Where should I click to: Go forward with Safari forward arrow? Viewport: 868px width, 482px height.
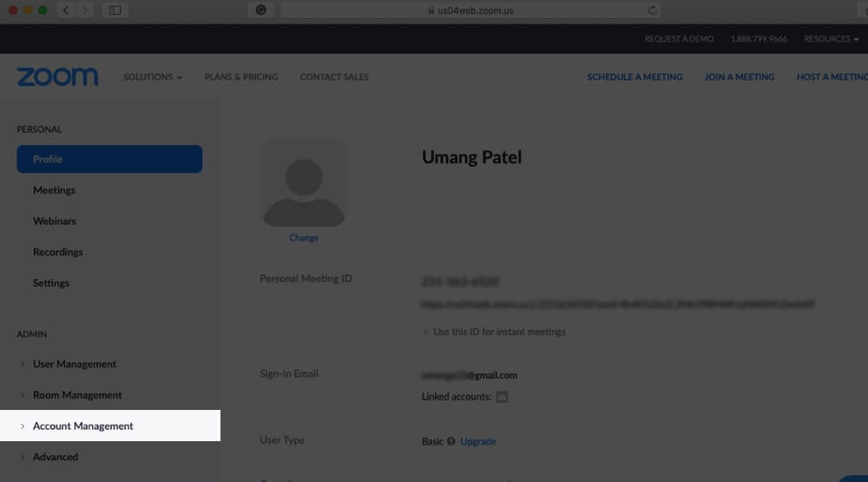[85, 10]
